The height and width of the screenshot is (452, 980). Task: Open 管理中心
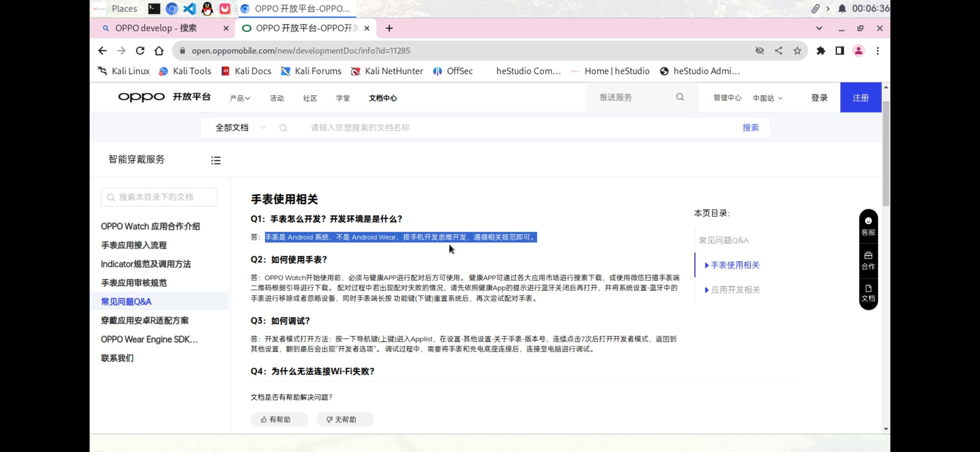coord(727,98)
